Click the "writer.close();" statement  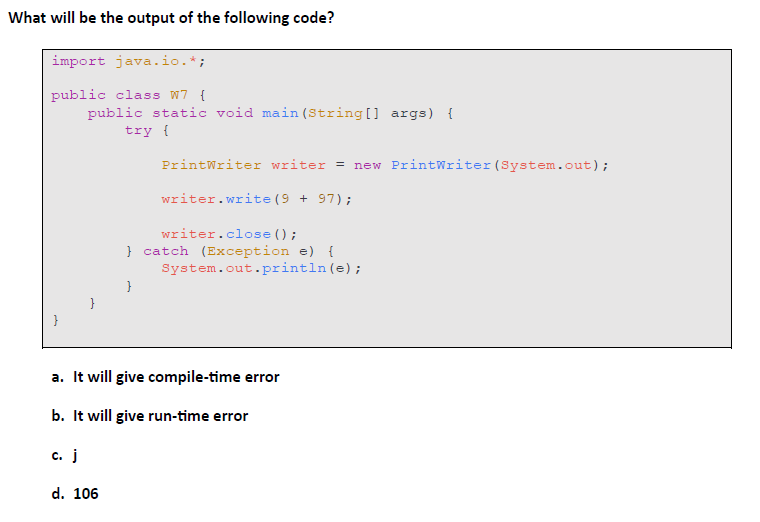coord(229,234)
